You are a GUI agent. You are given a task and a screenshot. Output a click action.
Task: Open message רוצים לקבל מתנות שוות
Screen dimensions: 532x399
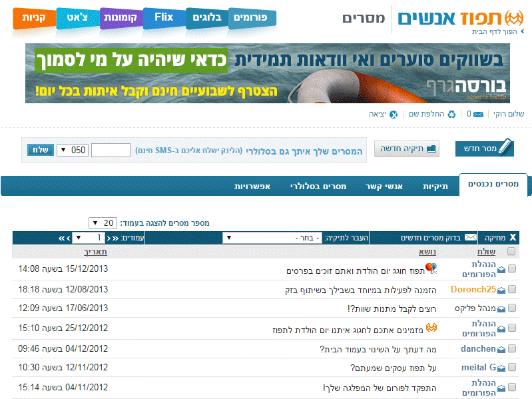[392, 309]
